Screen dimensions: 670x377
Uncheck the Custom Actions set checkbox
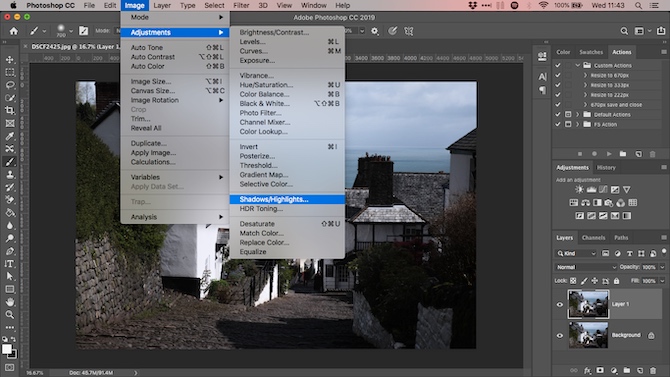558,65
